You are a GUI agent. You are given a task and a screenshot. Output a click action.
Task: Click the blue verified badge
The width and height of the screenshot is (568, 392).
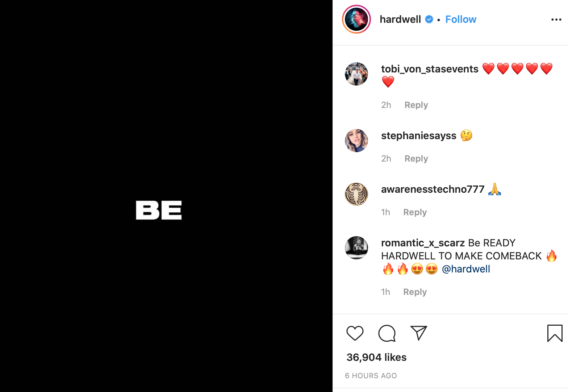coord(429,20)
